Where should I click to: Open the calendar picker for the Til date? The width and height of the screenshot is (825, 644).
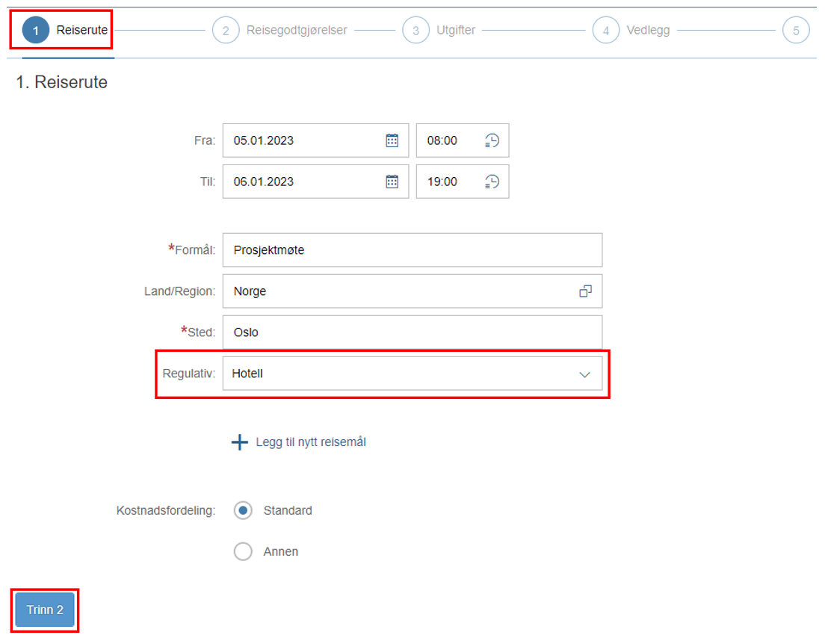pyautogui.click(x=392, y=182)
